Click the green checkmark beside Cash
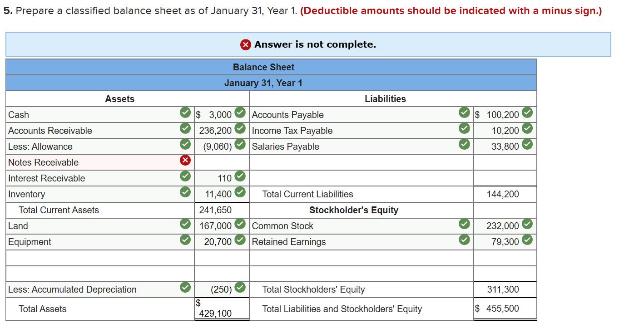The height and width of the screenshot is (328, 644). 185,113
